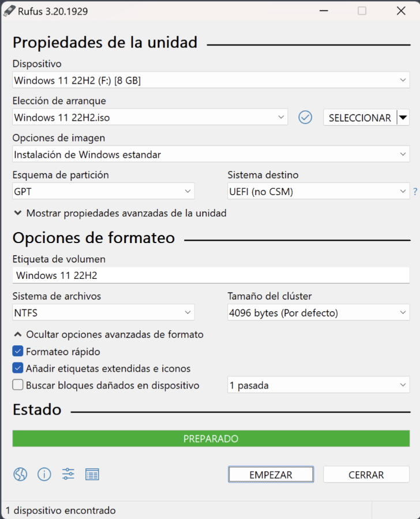Screen dimensions: 420x519
Task: Enable Buscar bloques dañados en dispositivo
Action: click(x=17, y=385)
